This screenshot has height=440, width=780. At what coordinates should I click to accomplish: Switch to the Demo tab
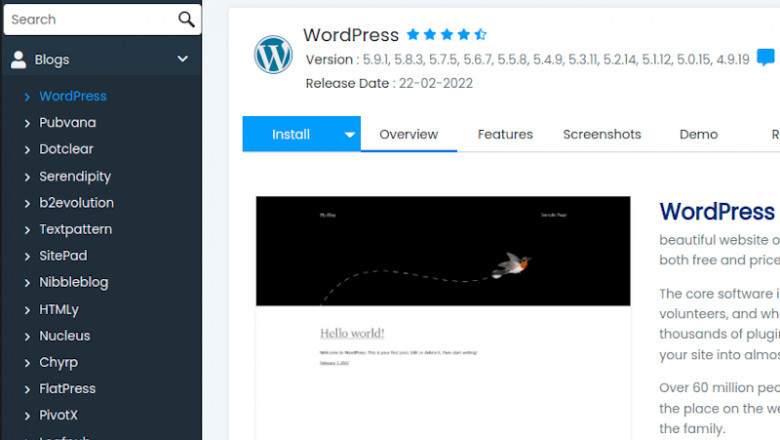698,134
